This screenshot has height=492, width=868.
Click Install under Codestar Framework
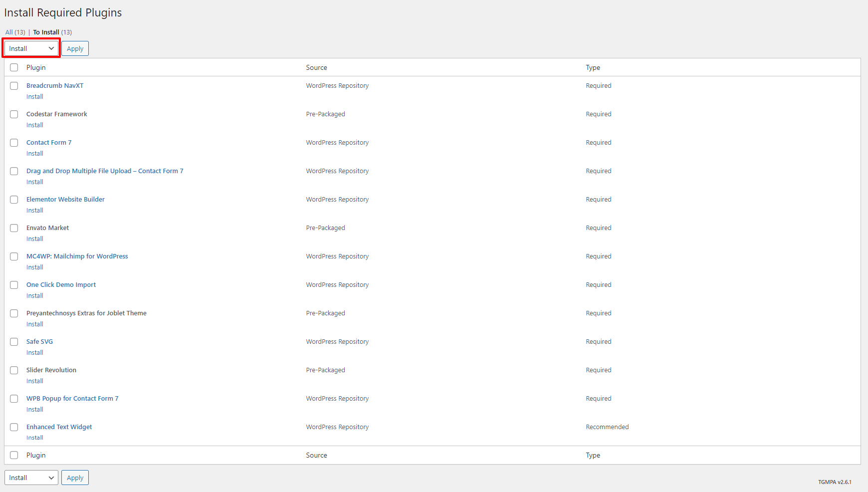[35, 125]
